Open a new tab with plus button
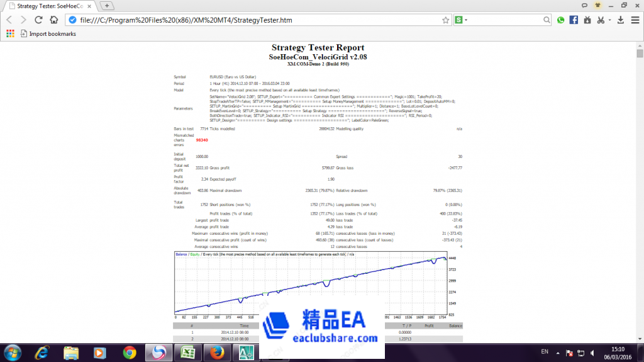 tap(106, 6)
